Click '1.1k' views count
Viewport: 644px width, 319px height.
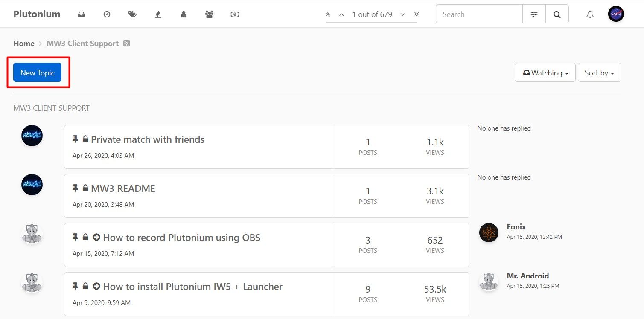pos(435,142)
